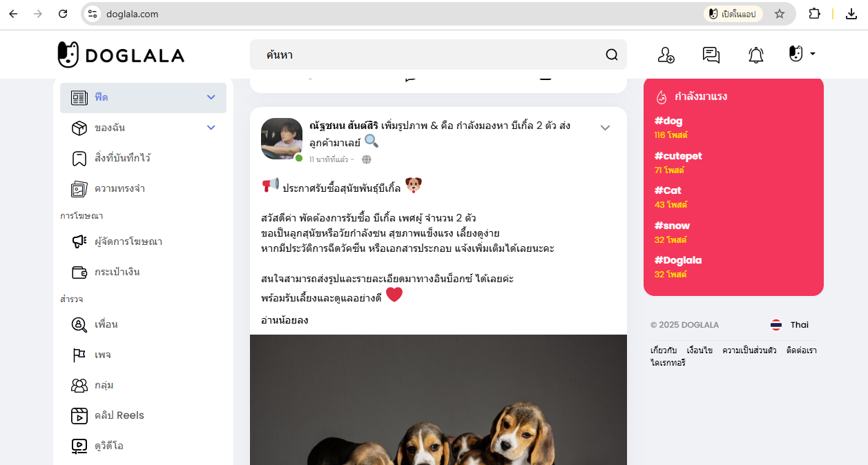Open the add friend icon in header
Viewport: 868px width, 465px height.
tap(666, 55)
